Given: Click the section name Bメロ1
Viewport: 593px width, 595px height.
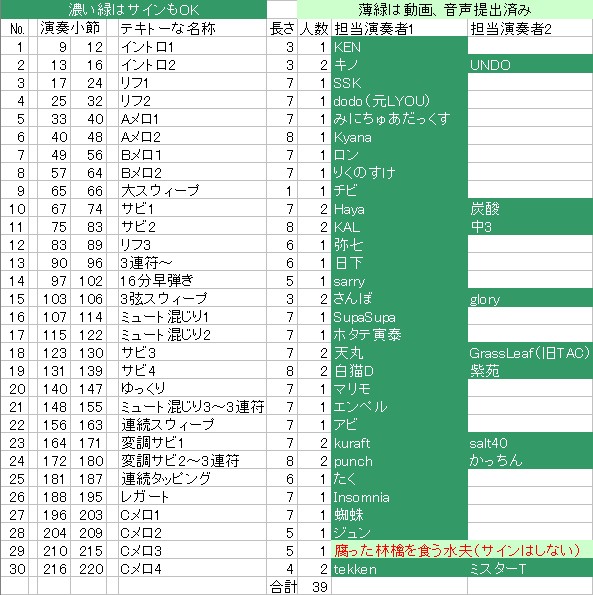Looking at the screenshot, I should (192, 155).
